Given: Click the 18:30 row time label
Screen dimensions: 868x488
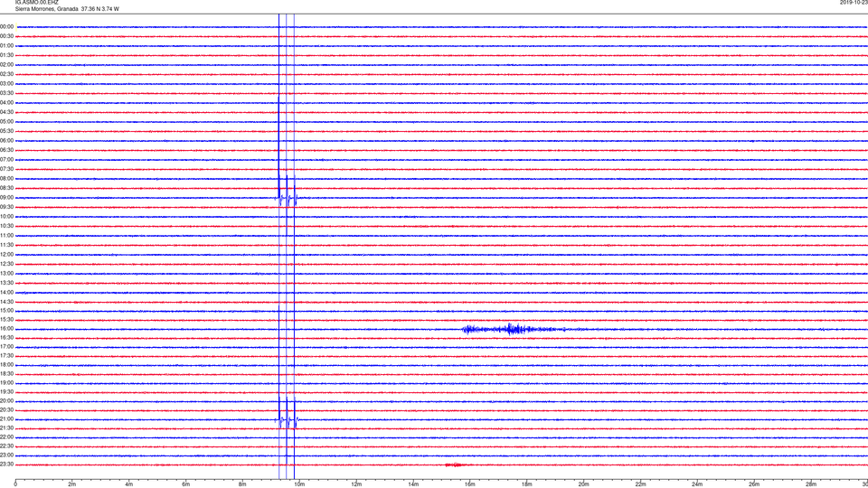Looking at the screenshot, I should point(6,374).
